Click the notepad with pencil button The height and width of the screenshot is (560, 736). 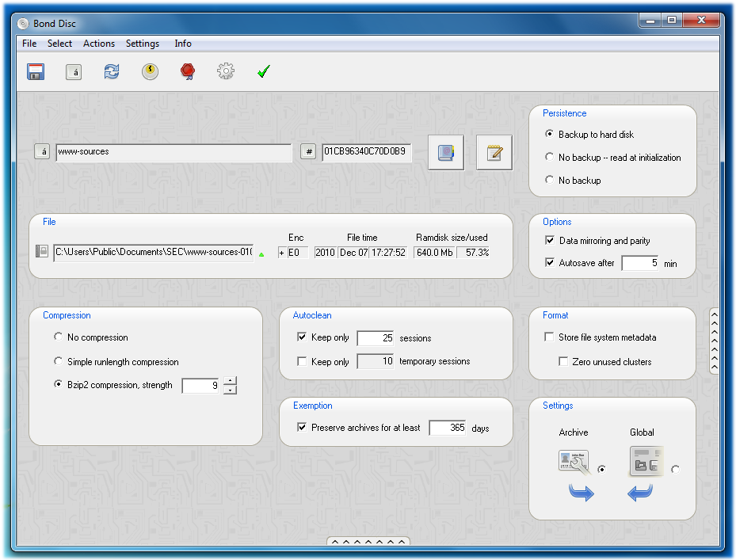pyautogui.click(x=494, y=151)
